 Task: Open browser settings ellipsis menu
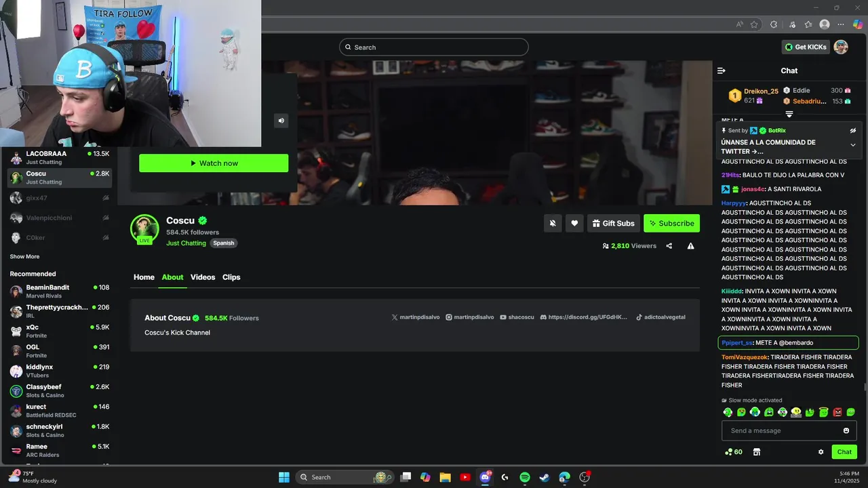point(841,24)
